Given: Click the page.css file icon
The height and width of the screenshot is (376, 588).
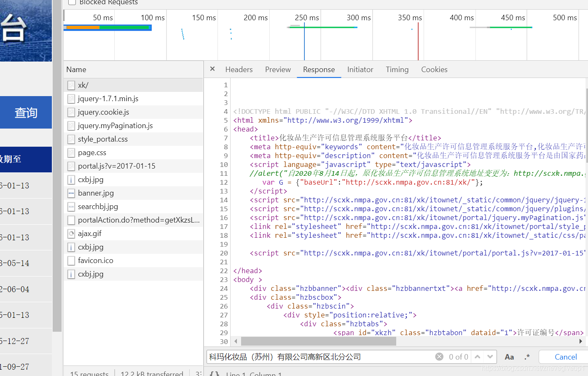Looking at the screenshot, I should (71, 153).
